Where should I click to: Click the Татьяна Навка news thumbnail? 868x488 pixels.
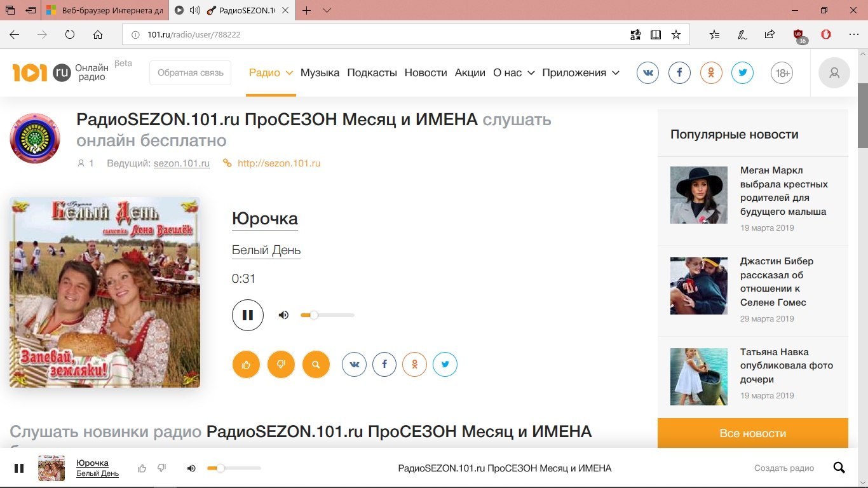pos(699,377)
